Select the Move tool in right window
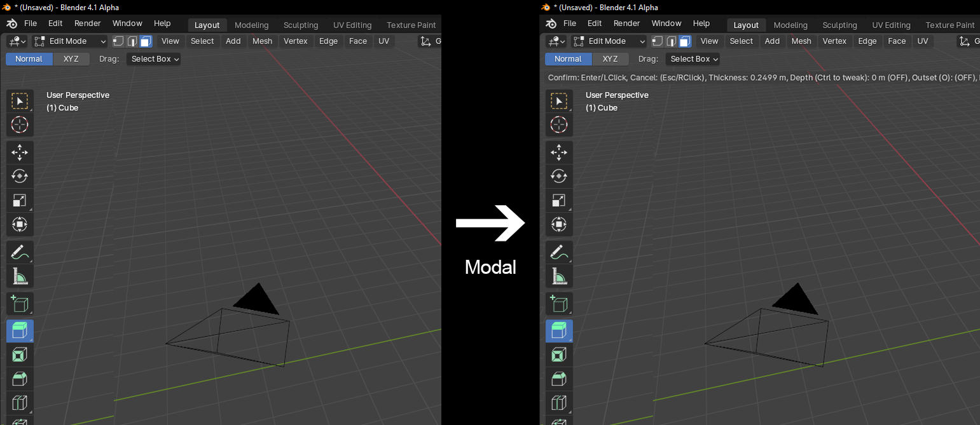 (559, 152)
